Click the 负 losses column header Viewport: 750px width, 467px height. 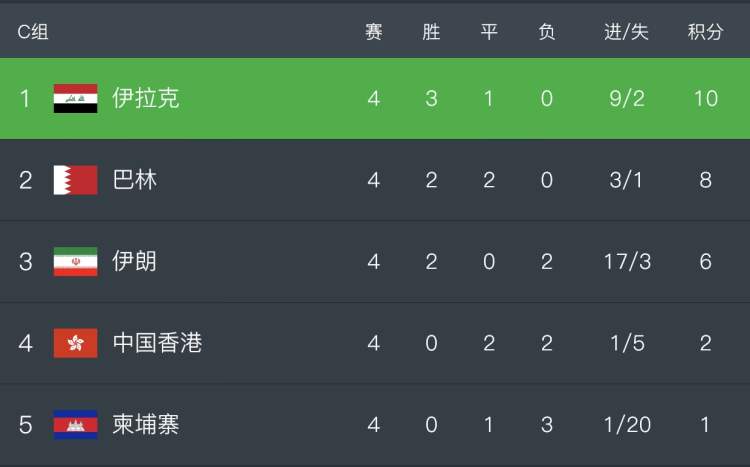click(x=547, y=32)
